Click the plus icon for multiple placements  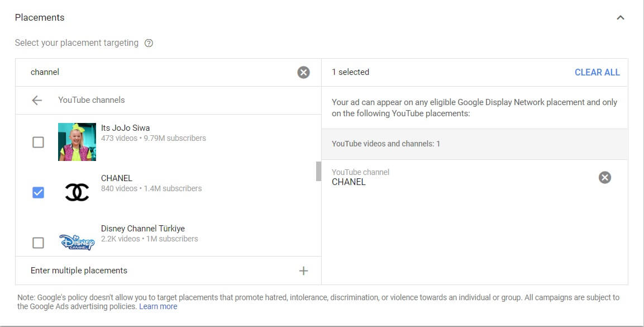(x=303, y=271)
